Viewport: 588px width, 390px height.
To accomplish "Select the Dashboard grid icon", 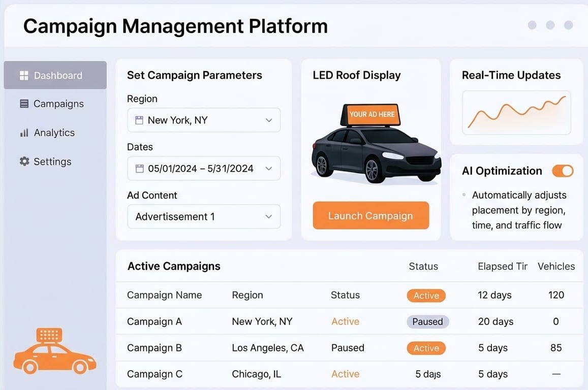I will click(x=24, y=75).
